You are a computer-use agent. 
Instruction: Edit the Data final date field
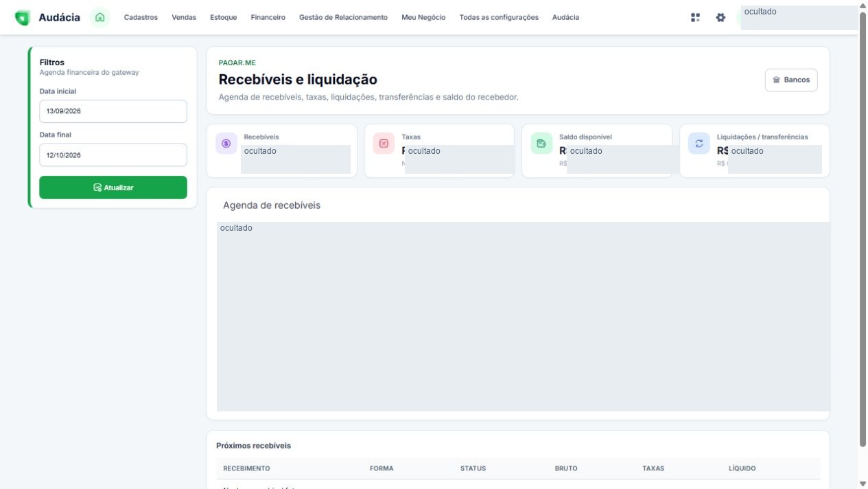click(113, 155)
